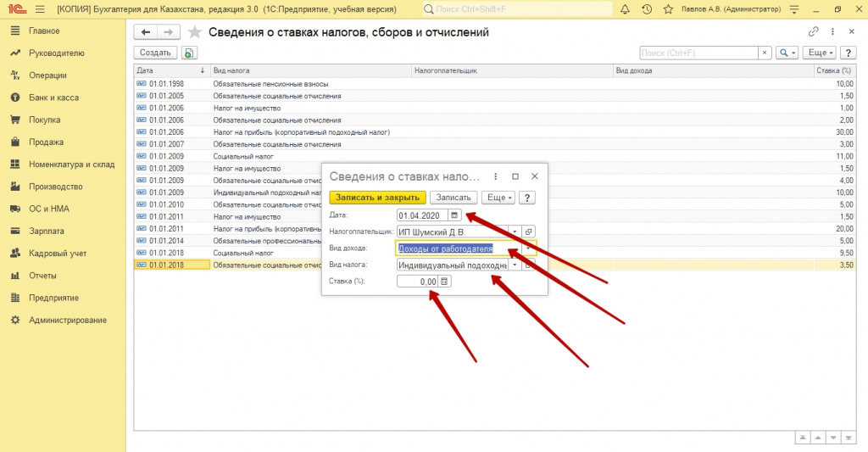Image resolution: width=868 pixels, height=452 pixels.
Task: Click Записать и закрыть button
Action: (x=377, y=198)
